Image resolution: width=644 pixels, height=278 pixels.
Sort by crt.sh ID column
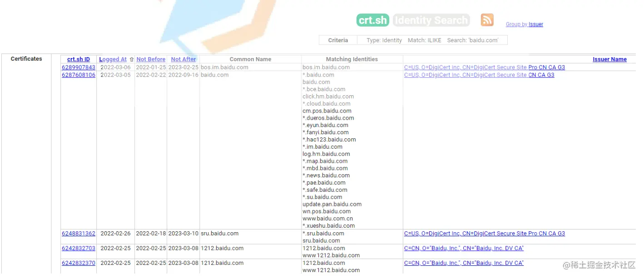click(x=79, y=59)
